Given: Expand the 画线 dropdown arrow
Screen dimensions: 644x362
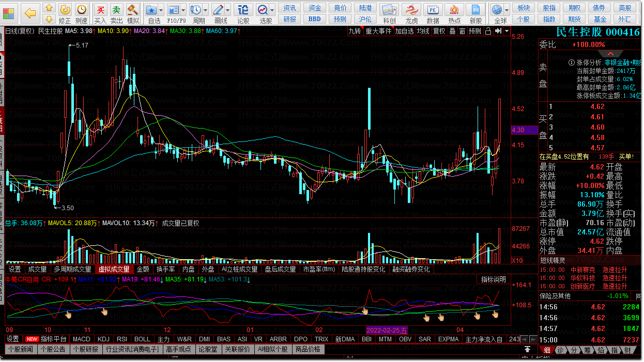Looking at the screenshot, I should tap(228, 10).
